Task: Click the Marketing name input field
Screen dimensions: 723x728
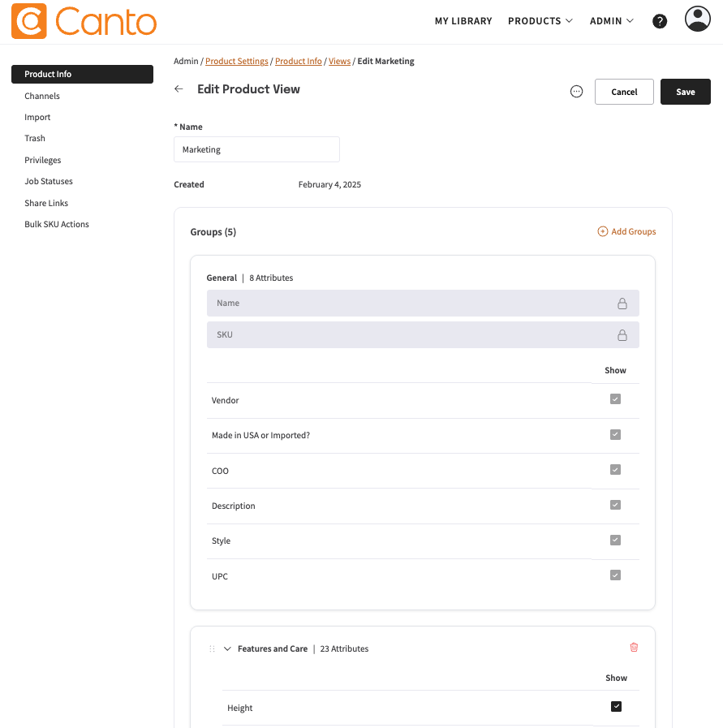Action: 256,149
